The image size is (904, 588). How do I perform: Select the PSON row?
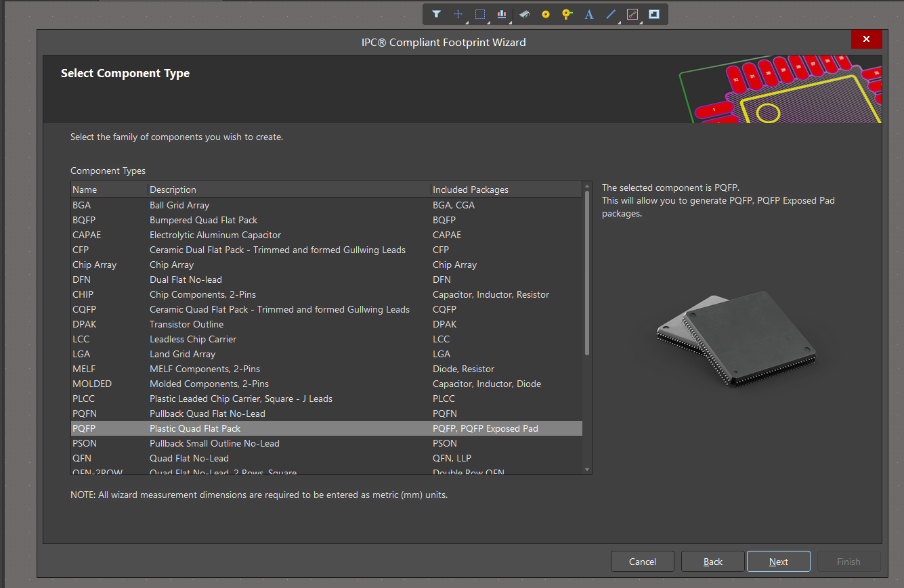click(x=326, y=443)
